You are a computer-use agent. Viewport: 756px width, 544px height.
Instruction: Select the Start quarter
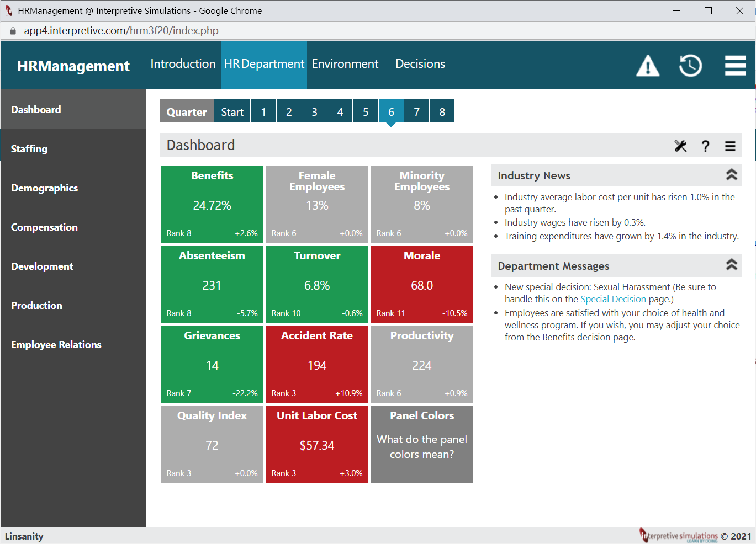pyautogui.click(x=232, y=111)
